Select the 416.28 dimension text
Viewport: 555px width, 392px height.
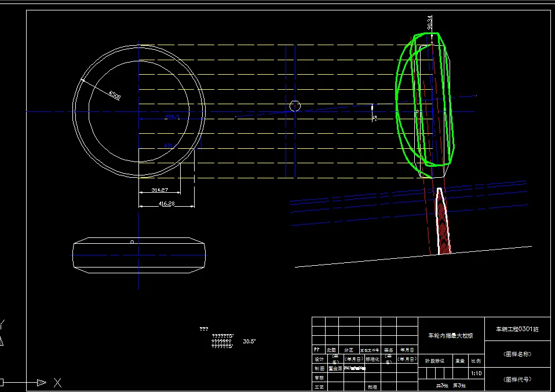(166, 203)
